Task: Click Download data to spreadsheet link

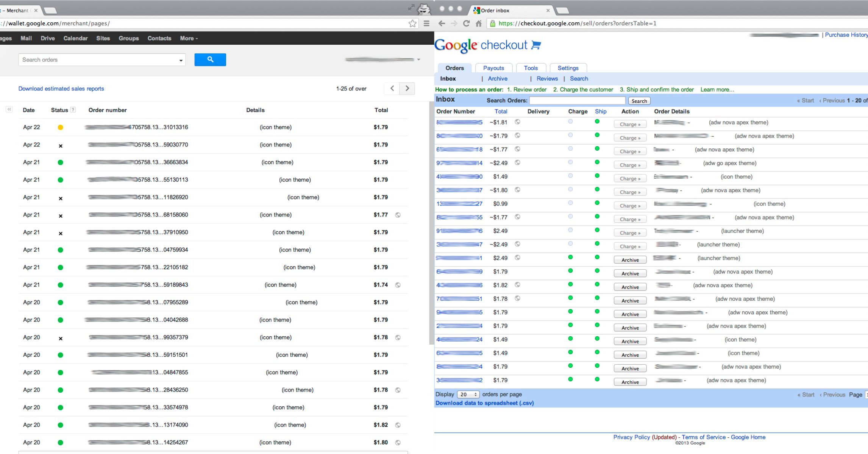Action: pyautogui.click(x=484, y=403)
